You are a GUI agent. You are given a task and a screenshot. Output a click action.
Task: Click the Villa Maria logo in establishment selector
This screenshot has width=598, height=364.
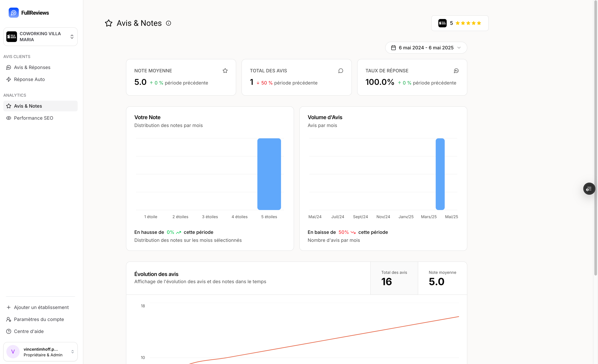[x=12, y=37]
